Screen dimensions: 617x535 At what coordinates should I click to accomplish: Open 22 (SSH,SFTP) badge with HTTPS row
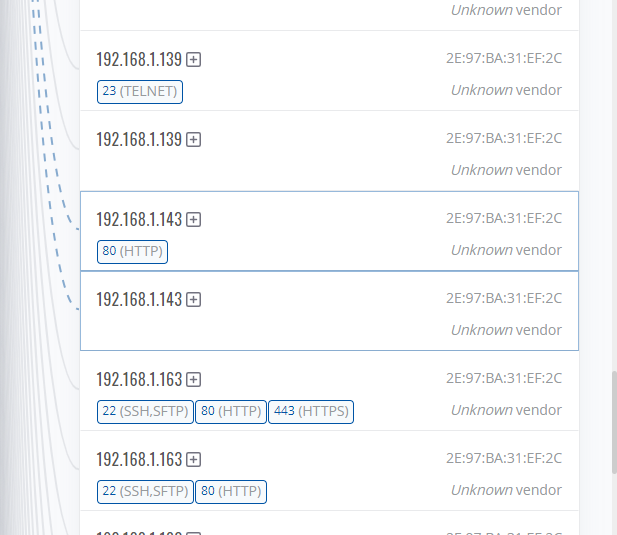click(x=145, y=411)
